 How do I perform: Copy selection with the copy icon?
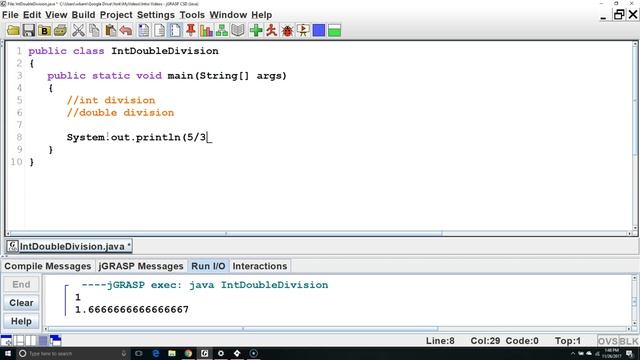pyautogui.click(x=94, y=31)
